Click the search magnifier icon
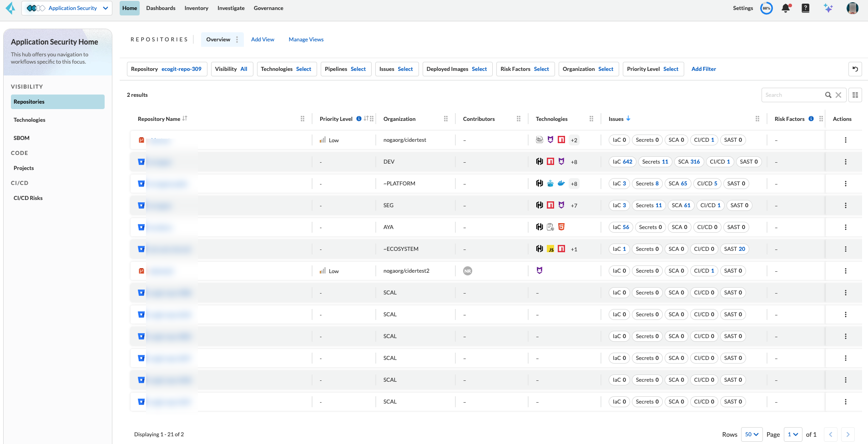This screenshot has width=868, height=444. pos(828,95)
